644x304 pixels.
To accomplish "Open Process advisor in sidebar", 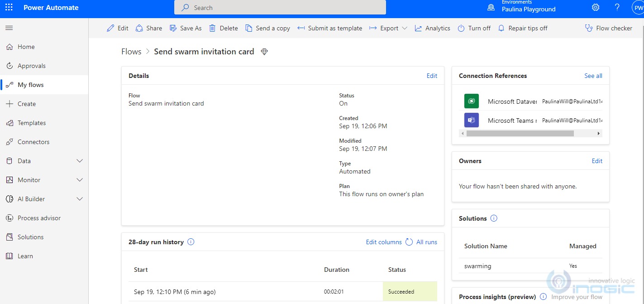I will pos(44,218).
